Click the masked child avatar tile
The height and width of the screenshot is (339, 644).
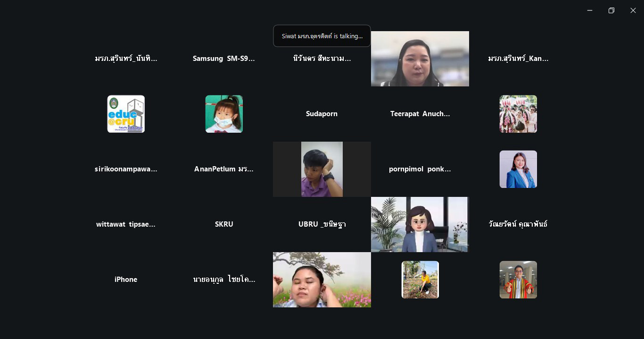224,114
